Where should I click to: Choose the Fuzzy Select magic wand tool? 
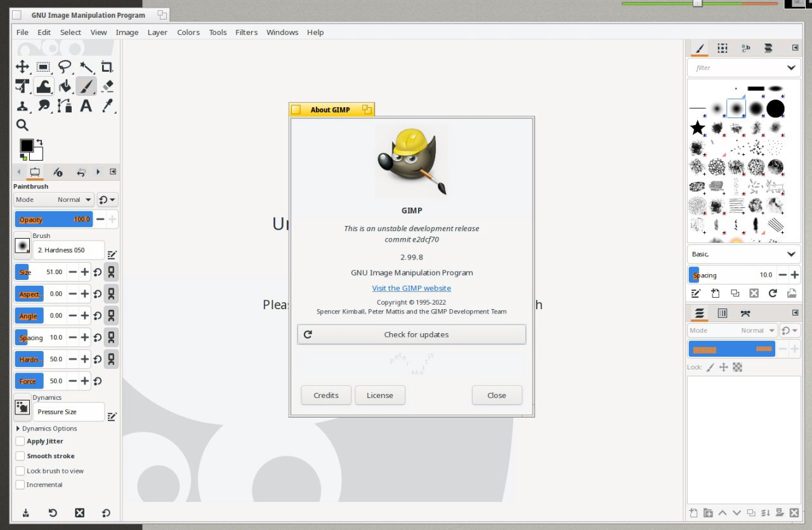(x=86, y=67)
